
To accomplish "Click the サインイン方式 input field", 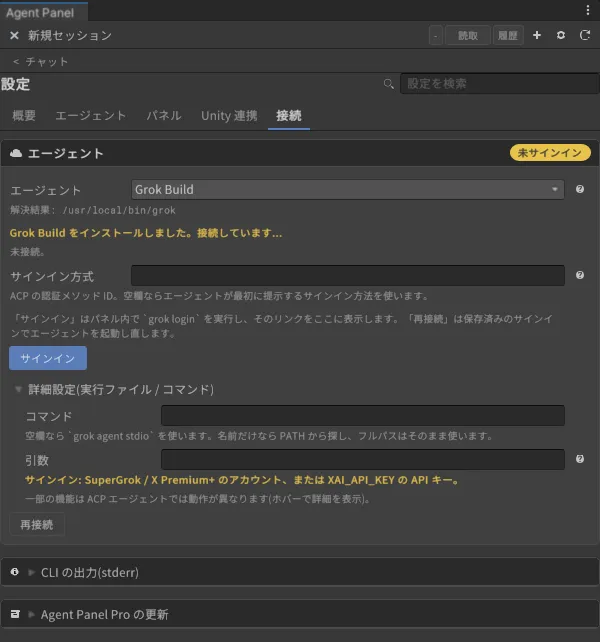I will point(348,275).
